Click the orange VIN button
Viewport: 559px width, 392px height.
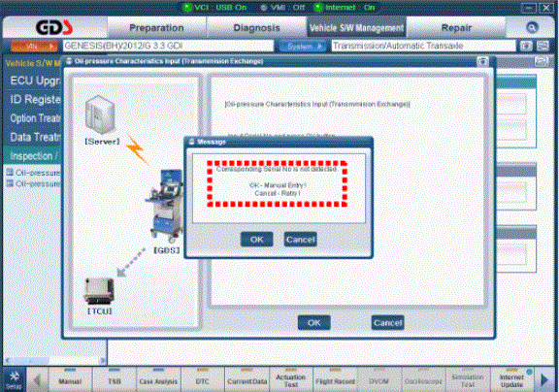click(x=34, y=46)
